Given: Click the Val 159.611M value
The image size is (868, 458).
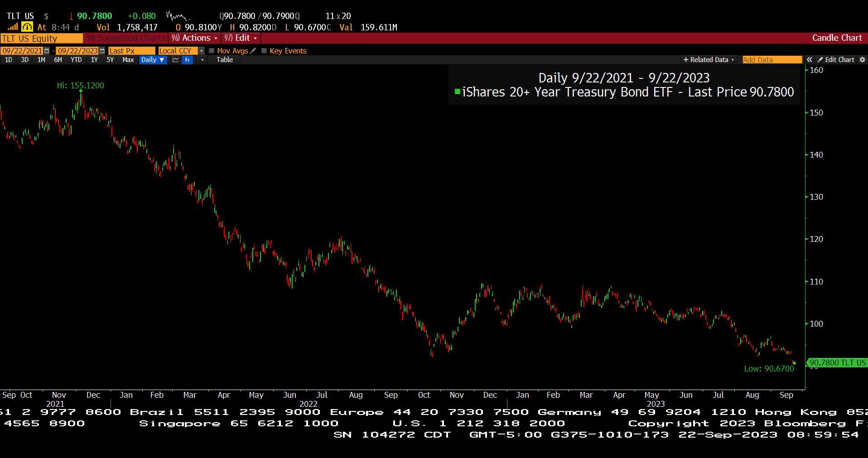Looking at the screenshot, I should 368,27.
